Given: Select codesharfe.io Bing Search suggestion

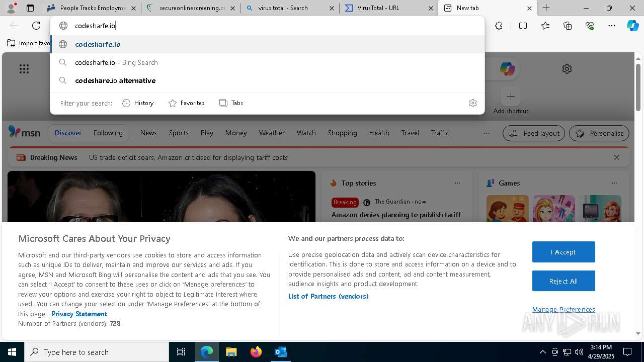Looking at the screenshot, I should click(268, 62).
